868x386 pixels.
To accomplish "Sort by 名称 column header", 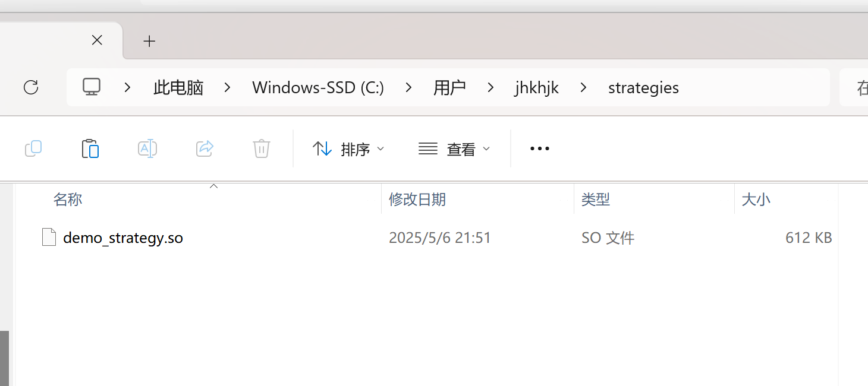I will [68, 199].
